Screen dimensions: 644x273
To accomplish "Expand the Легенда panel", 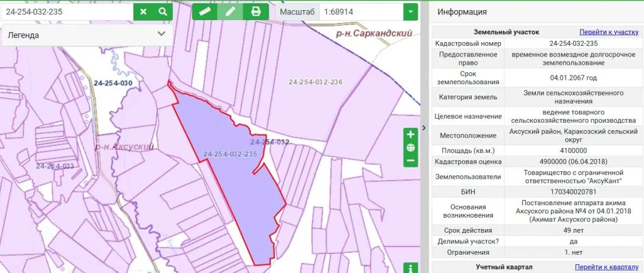I will point(161,35).
